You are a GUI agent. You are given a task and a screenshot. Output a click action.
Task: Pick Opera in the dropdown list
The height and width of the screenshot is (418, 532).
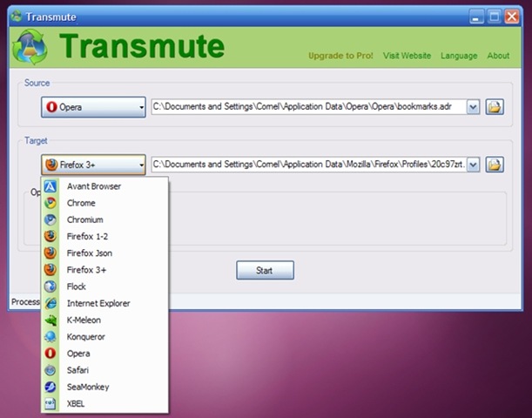tap(104, 354)
